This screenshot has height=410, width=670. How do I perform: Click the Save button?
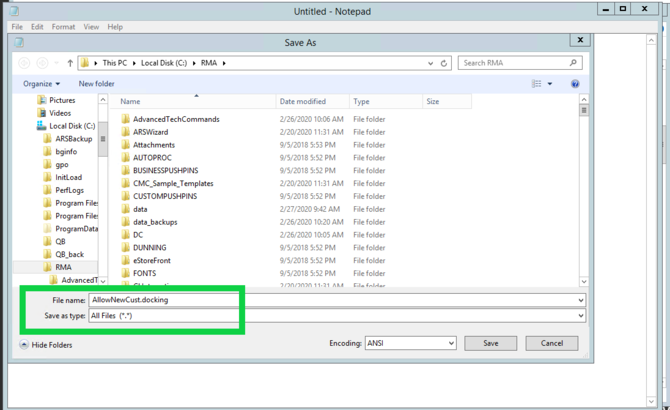(491, 343)
